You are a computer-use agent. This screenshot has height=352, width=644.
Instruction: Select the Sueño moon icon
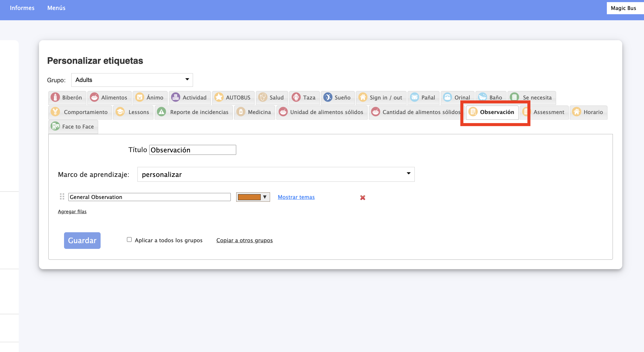(x=327, y=97)
